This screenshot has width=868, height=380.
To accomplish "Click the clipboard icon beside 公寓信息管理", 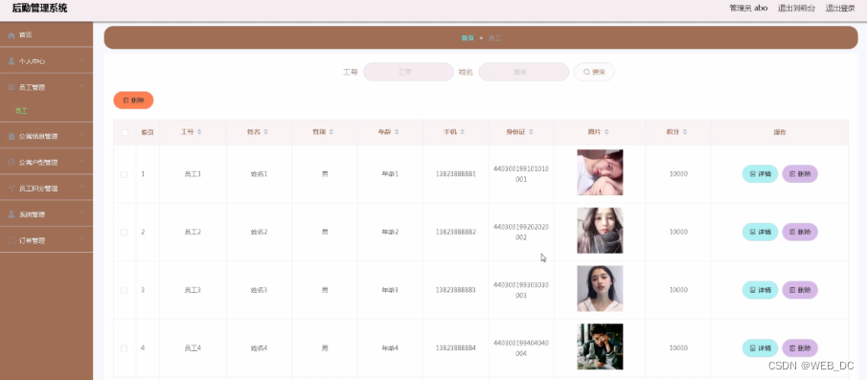I will (x=11, y=136).
